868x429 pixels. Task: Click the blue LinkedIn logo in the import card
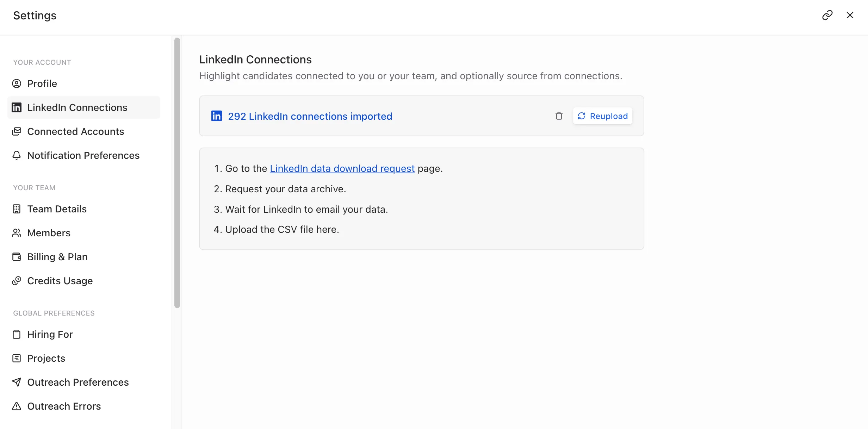point(217,116)
